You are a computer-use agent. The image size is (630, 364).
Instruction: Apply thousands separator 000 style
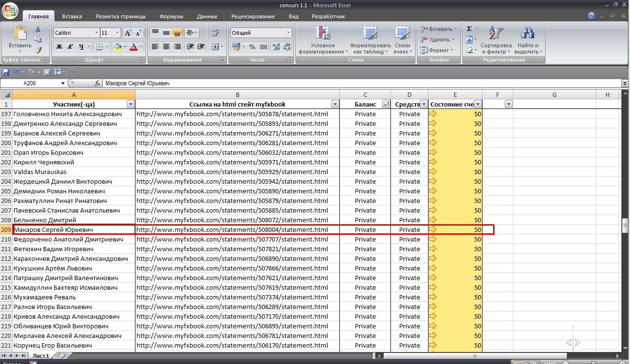[264, 47]
